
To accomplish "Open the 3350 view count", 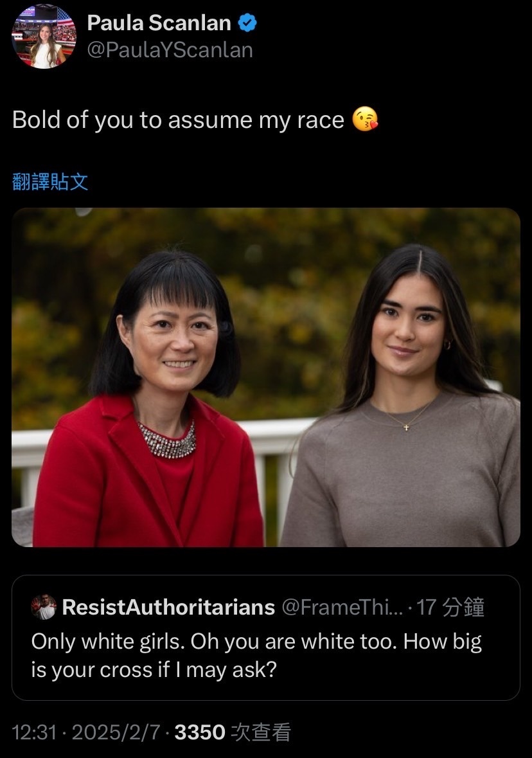I will tap(200, 732).
